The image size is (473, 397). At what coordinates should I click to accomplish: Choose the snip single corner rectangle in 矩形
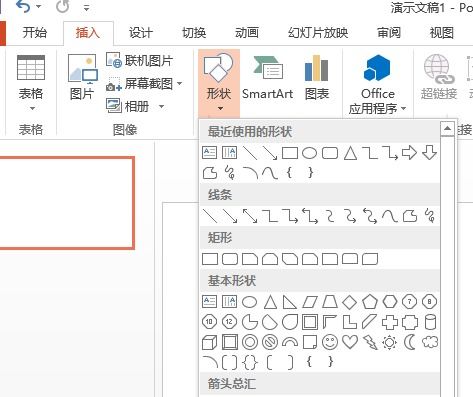(250, 259)
